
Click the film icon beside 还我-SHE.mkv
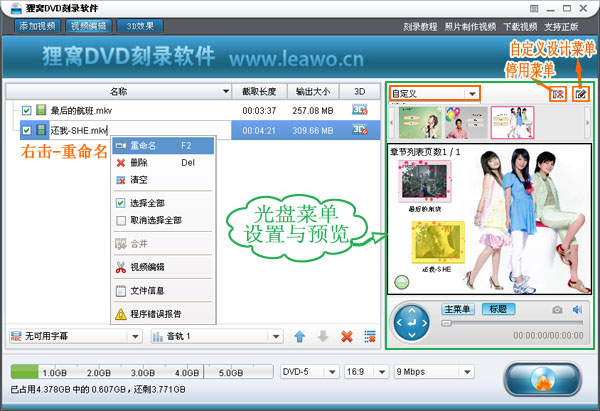point(41,130)
